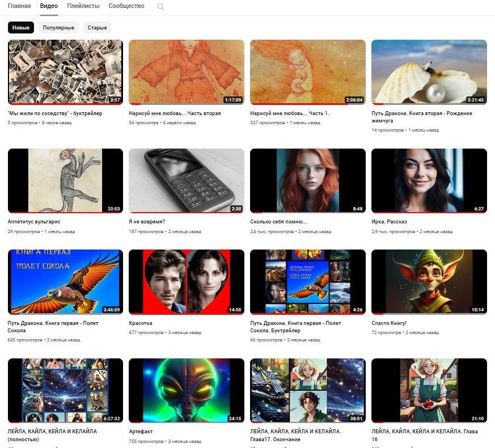Screen dimensions: 495x448
Task: Click the Сколько себя помню... title
Action: pos(278,222)
